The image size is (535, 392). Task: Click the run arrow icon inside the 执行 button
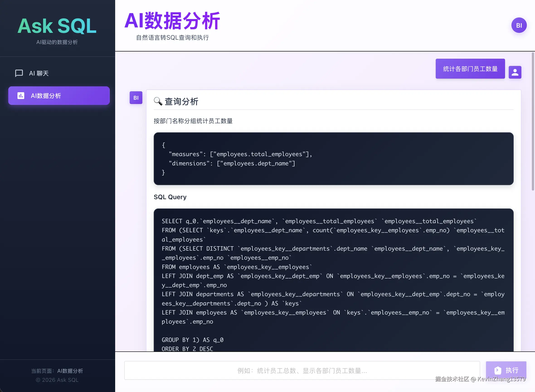(x=498, y=370)
